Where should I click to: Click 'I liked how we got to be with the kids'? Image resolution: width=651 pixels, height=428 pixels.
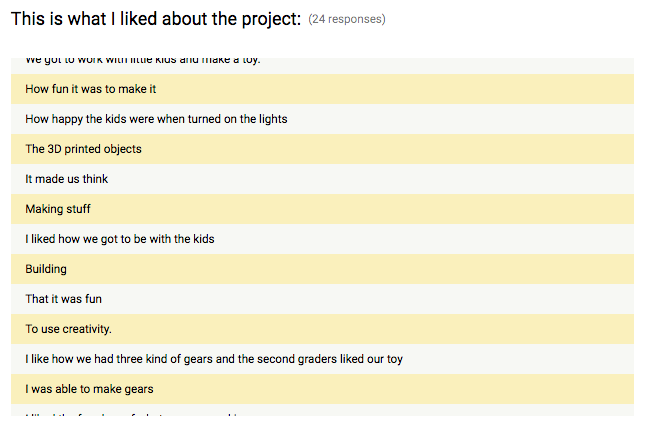click(322, 239)
